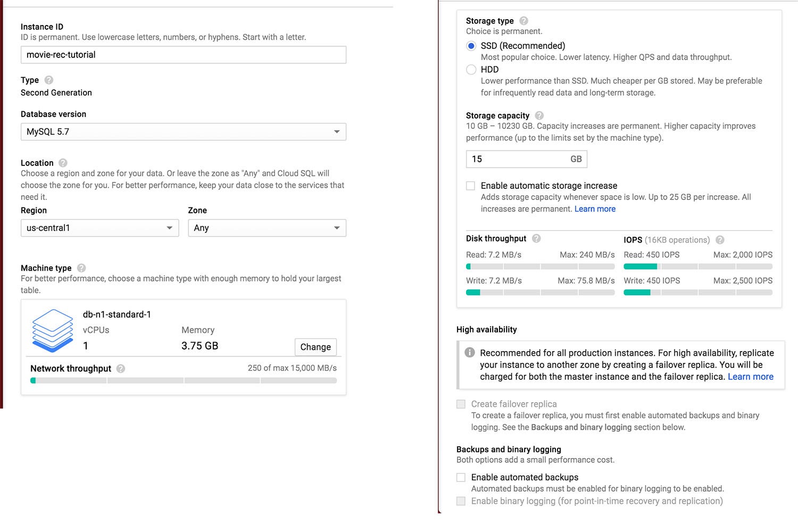Click the Machine type help icon
This screenshot has width=798, height=532.
81,268
